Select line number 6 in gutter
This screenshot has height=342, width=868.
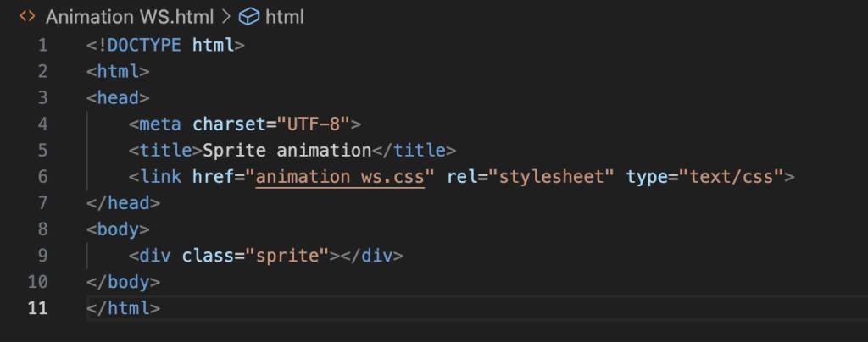[x=42, y=177]
